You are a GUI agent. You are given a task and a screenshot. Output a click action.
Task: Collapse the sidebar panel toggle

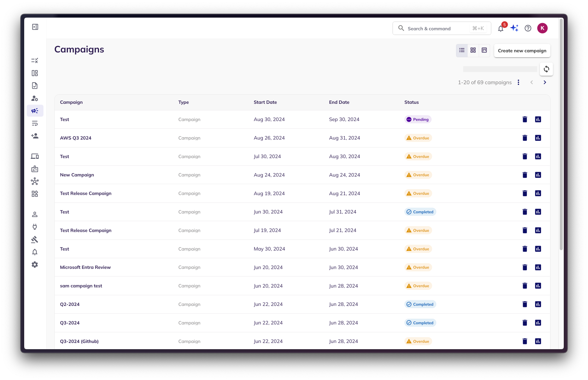pos(35,27)
